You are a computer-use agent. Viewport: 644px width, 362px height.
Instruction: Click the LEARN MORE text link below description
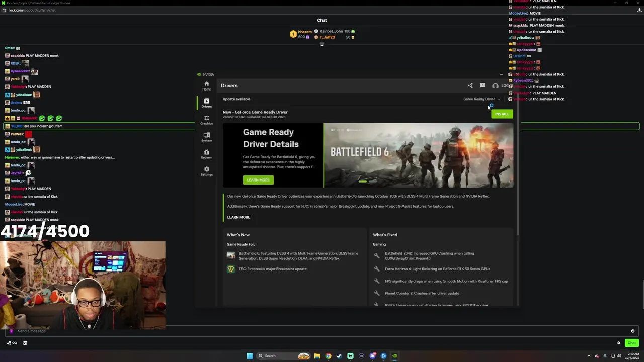[238, 217]
